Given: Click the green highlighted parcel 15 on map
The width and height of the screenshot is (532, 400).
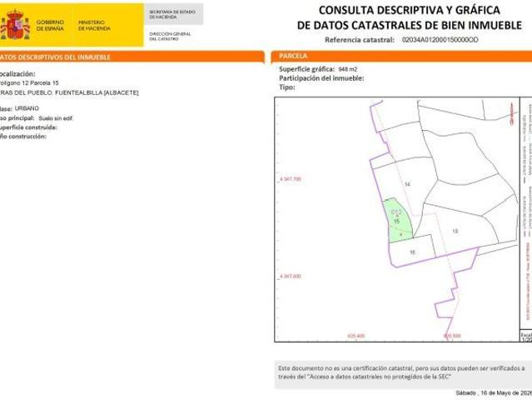Looking at the screenshot, I should (x=397, y=221).
